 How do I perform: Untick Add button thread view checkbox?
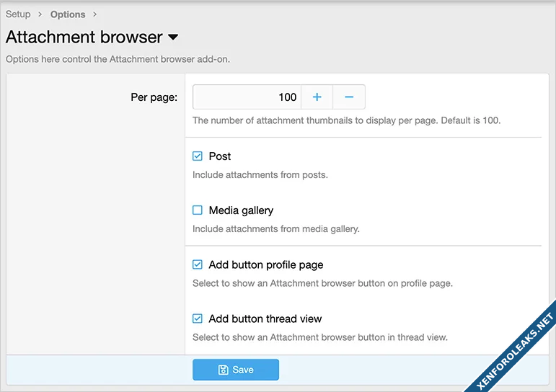click(198, 318)
